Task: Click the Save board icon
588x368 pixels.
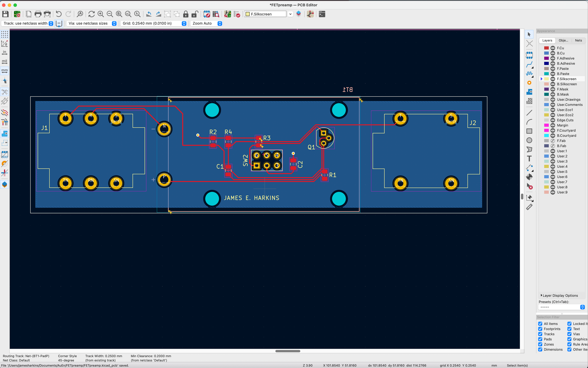Action: pos(5,14)
